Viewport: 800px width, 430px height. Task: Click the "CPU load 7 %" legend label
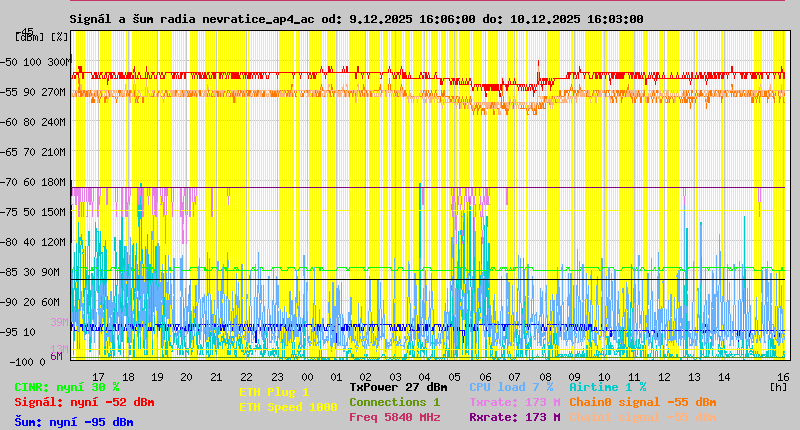(511, 388)
